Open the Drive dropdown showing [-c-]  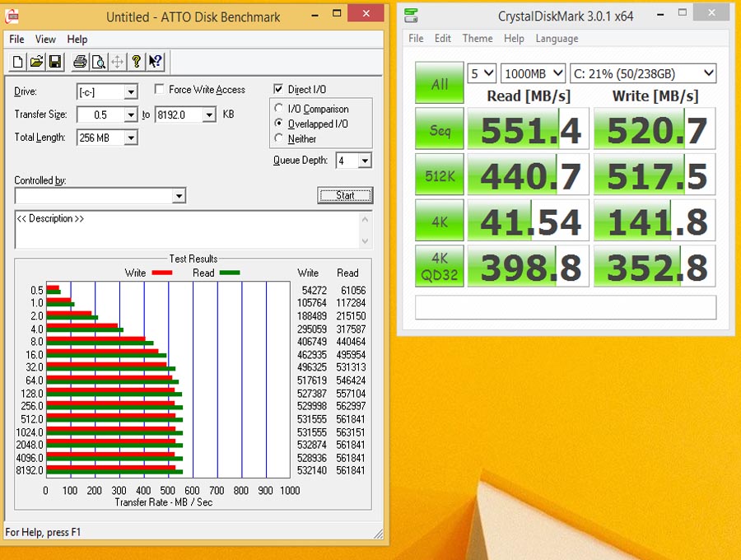tap(131, 91)
